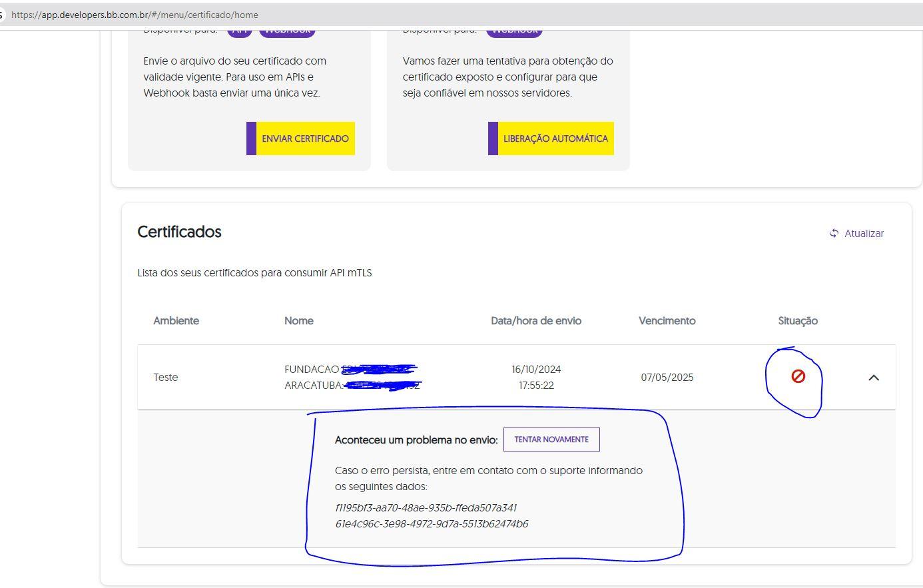
Task: Select the Teste environment cell
Action: 166,378
